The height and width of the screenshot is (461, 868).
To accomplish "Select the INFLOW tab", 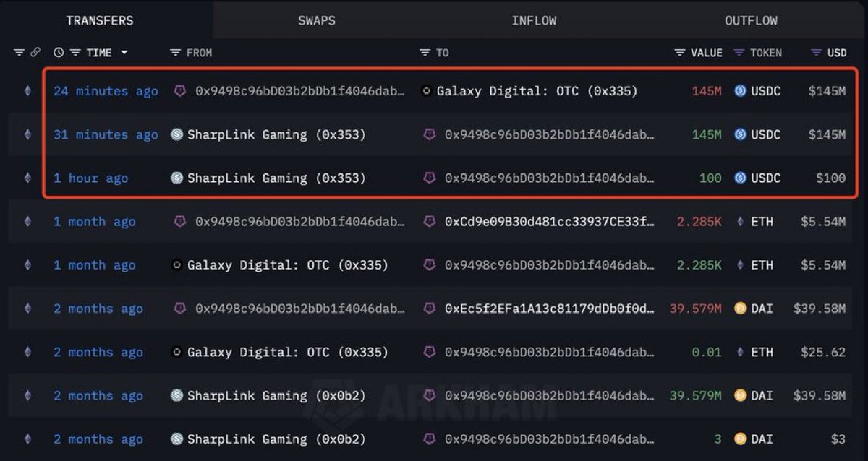I will [534, 20].
